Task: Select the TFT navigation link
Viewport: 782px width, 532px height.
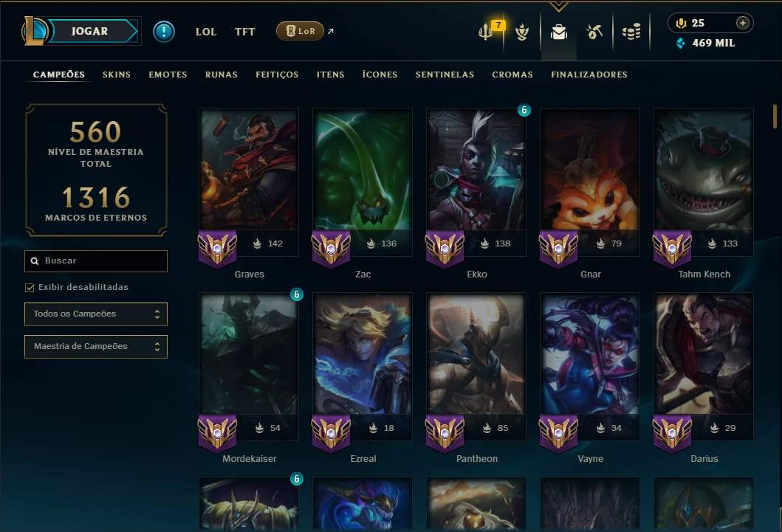Action: [x=245, y=32]
